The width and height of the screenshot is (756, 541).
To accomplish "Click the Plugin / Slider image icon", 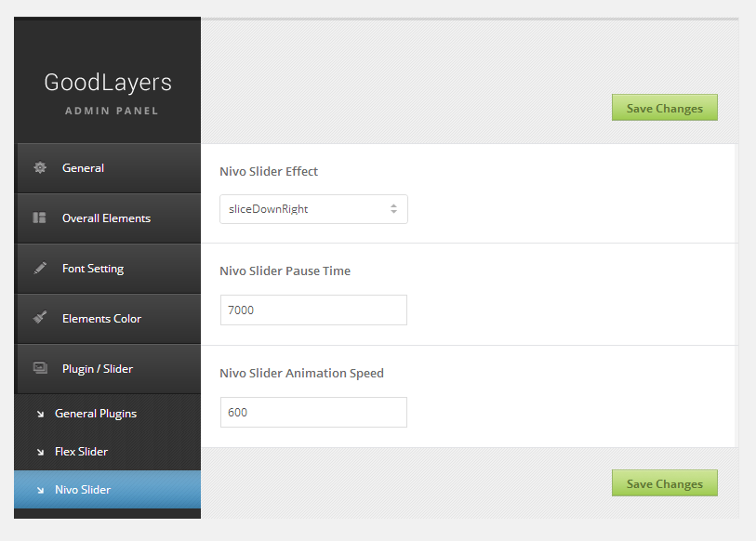I will click(40, 368).
